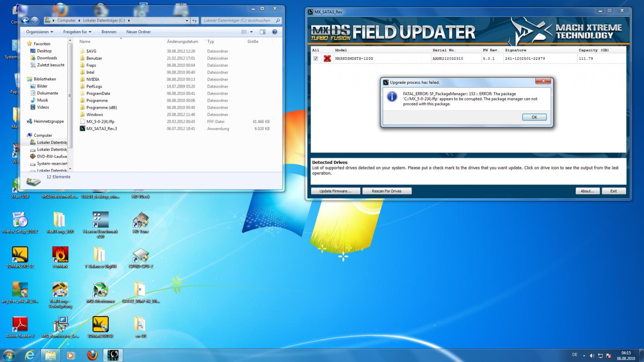Select the Fraps folder
Image resolution: width=644 pixels, height=362 pixels.
pos(91,65)
